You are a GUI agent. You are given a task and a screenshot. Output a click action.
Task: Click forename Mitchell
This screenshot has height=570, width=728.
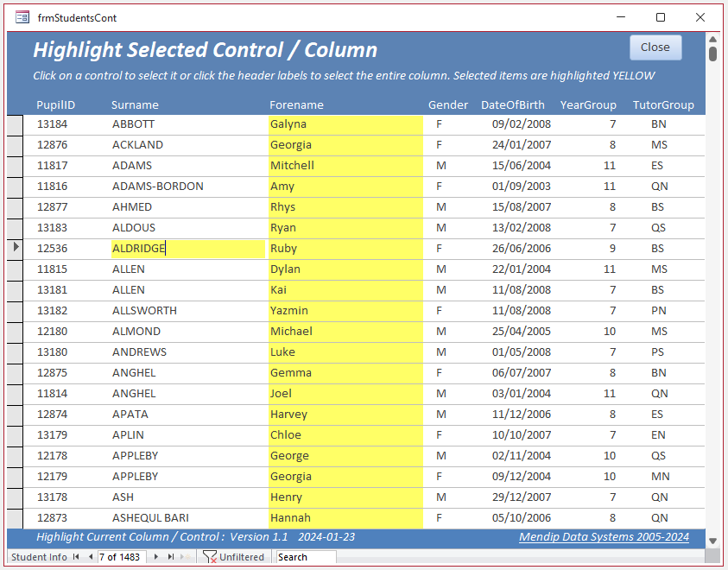(x=292, y=165)
